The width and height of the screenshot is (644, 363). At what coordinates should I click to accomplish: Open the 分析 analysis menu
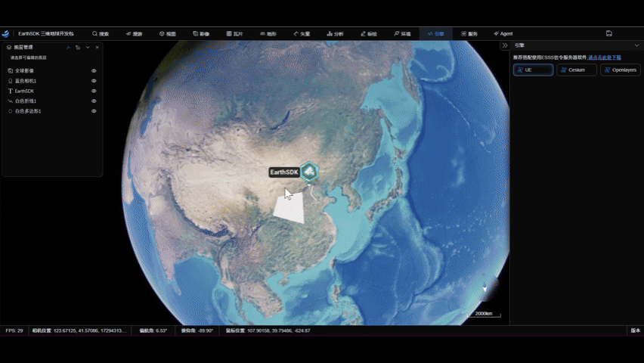335,34
